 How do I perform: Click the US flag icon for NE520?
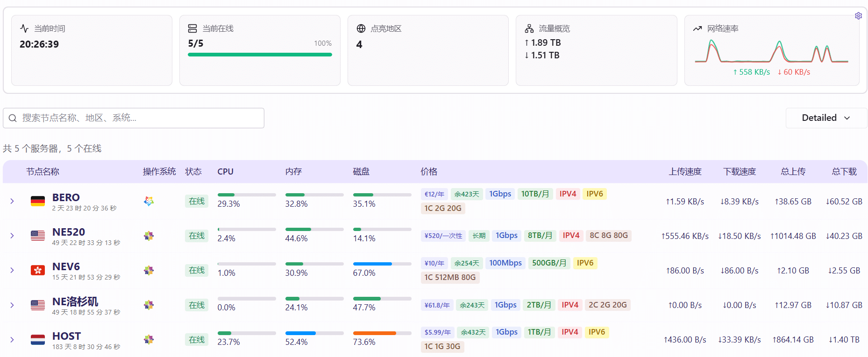38,236
